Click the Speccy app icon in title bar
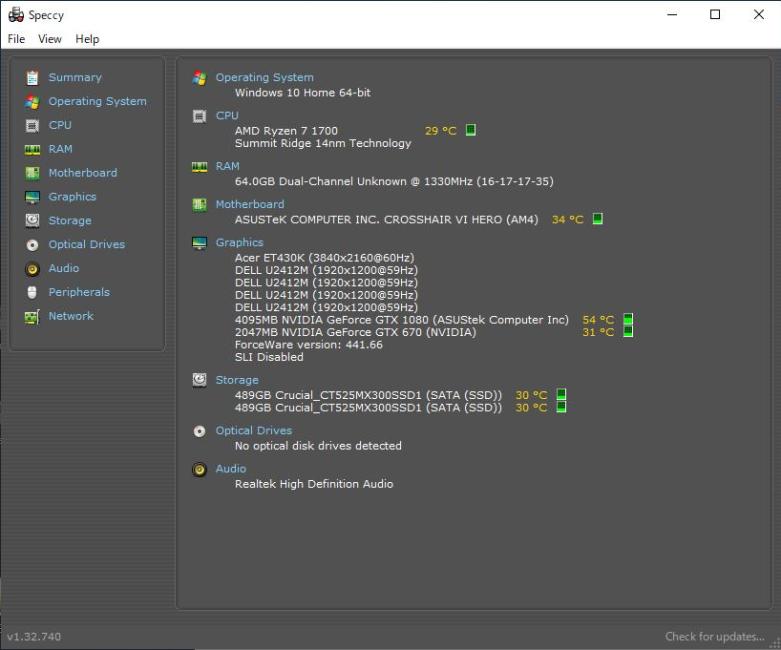Viewport: 781px width, 650px height. coord(15,14)
